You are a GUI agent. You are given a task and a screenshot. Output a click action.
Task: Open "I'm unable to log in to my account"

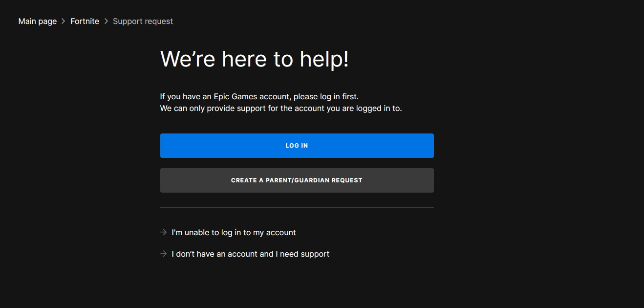click(x=234, y=233)
